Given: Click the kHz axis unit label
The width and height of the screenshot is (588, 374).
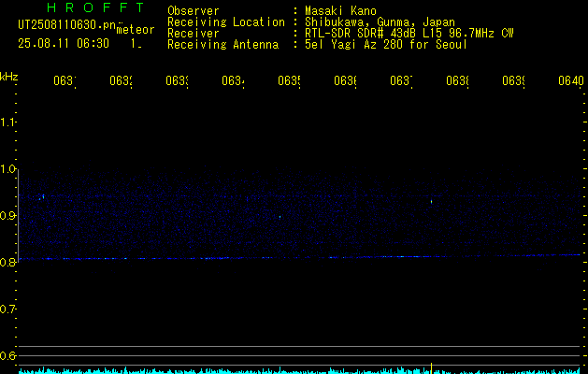Looking at the screenshot, I should (x=9, y=77).
